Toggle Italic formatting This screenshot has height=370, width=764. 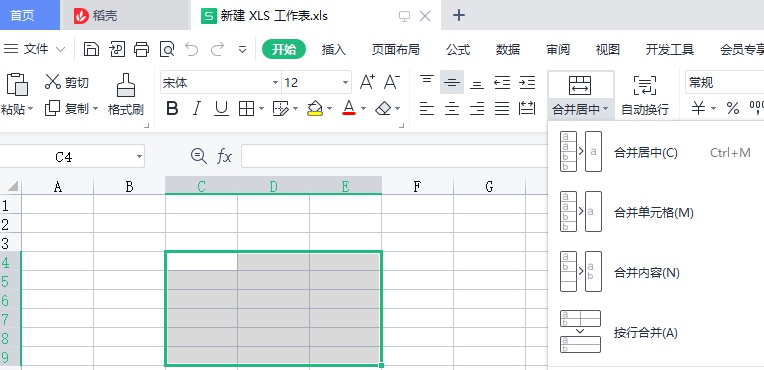point(196,108)
